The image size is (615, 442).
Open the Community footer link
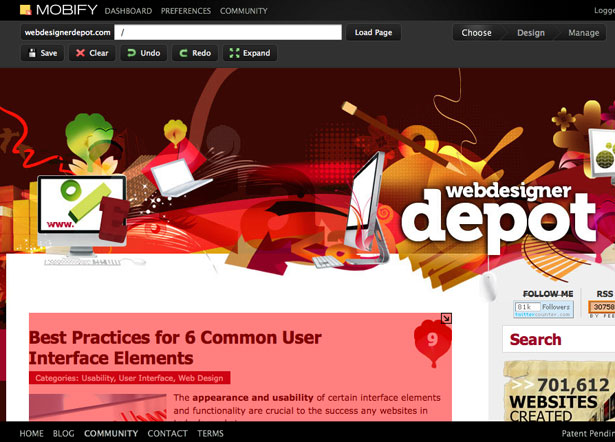click(111, 433)
